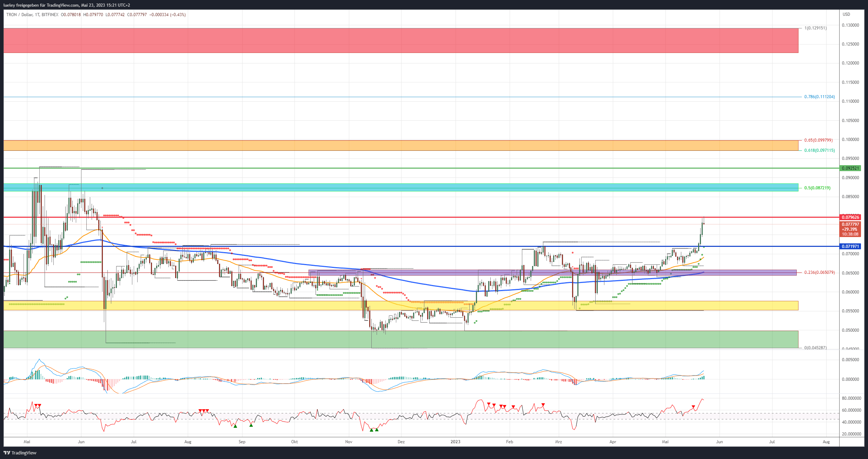868x459 pixels.
Task: Click the 80.000000 RSI axis value
Action: tap(852, 398)
